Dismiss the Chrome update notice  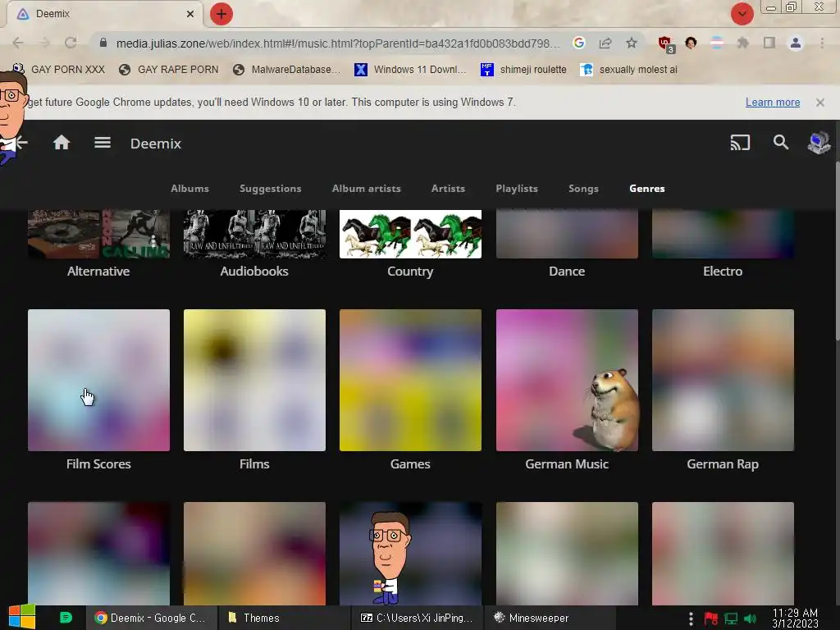click(x=820, y=103)
